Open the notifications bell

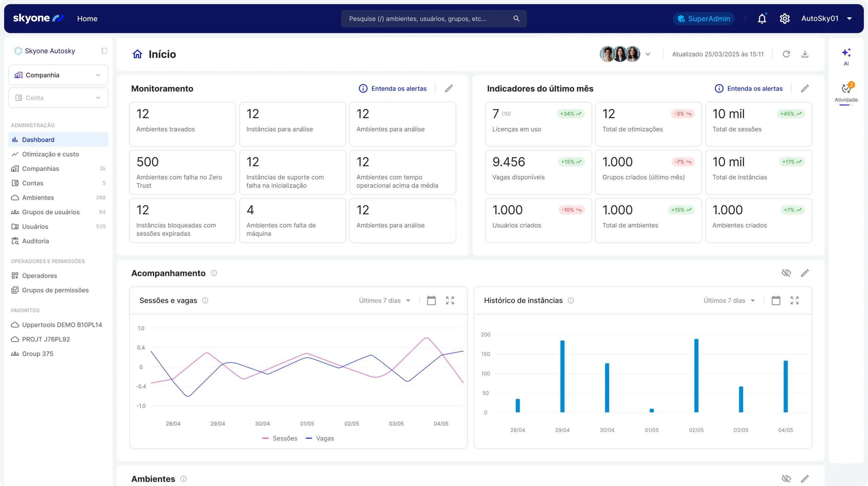pos(762,19)
